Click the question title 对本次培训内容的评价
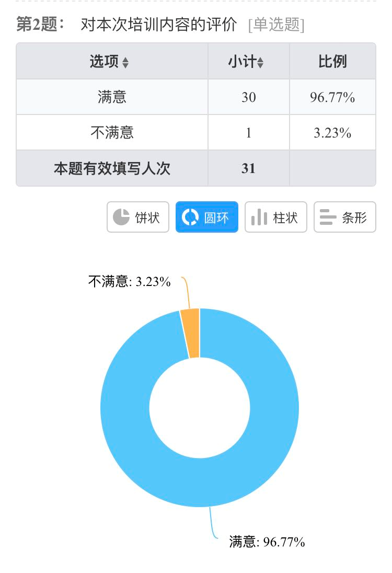392x573 pixels. pos(158,25)
